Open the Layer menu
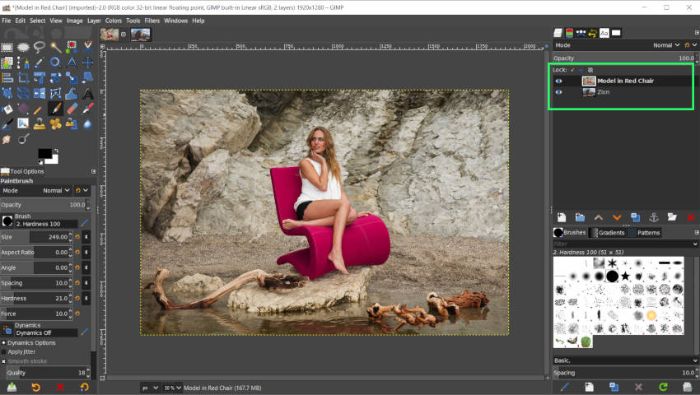Image resolution: width=700 pixels, height=395 pixels. [94, 21]
